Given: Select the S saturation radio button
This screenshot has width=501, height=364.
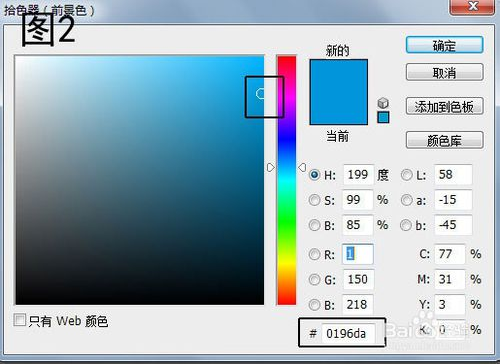Looking at the screenshot, I should [x=314, y=200].
